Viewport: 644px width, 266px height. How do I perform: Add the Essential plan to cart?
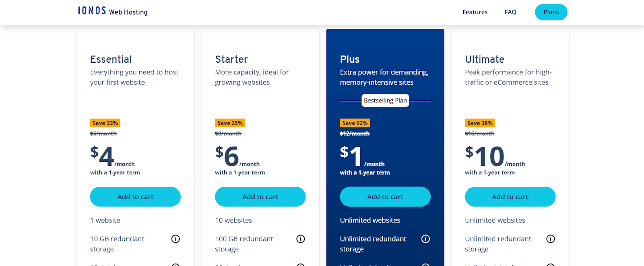click(135, 197)
